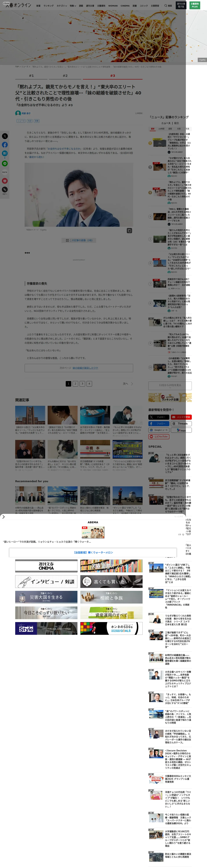Switch ranking scope to 総合
This screenshot has width=207, height=868.
[177, 123]
